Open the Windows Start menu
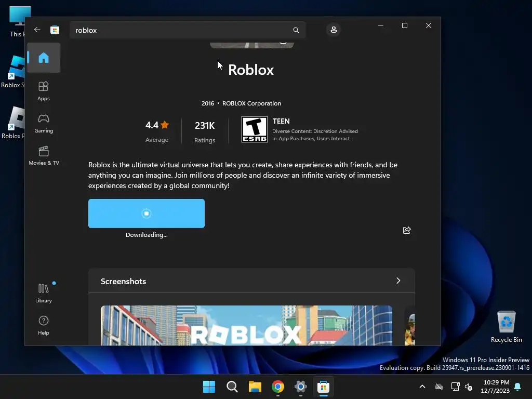Image resolution: width=532 pixels, height=399 pixels. coord(209,387)
